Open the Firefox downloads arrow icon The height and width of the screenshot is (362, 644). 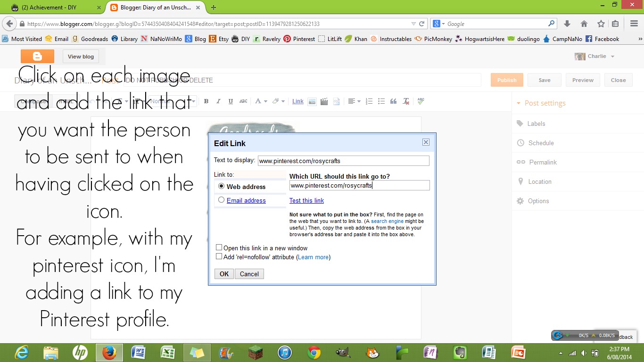pos(567,24)
